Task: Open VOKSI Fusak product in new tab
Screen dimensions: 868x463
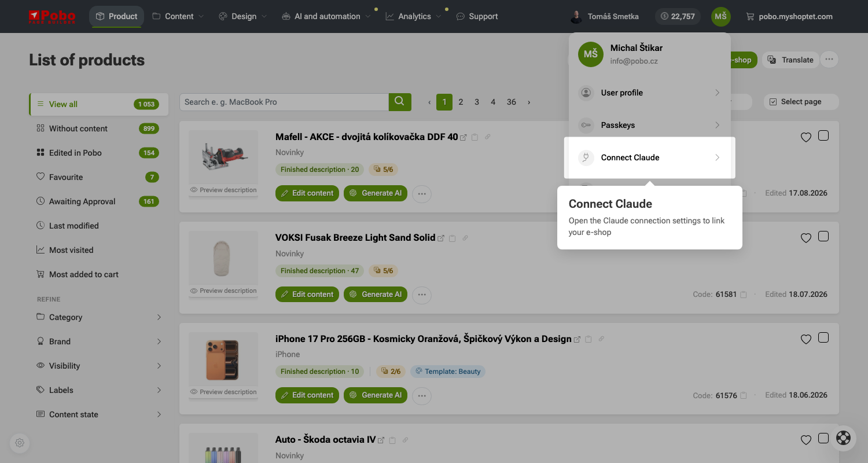Action: 441,238
